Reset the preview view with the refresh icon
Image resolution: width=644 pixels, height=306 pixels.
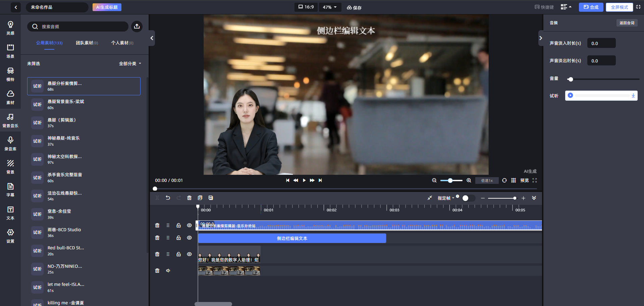click(x=504, y=181)
